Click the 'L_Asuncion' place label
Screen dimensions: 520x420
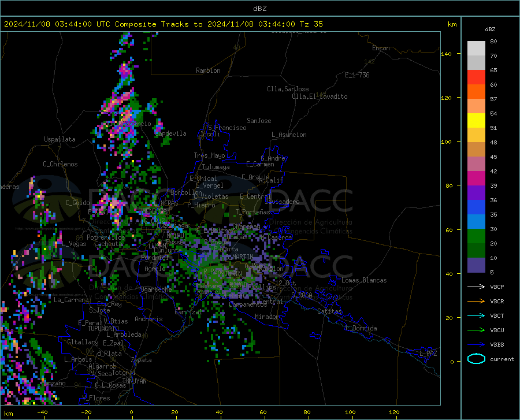[289, 135]
